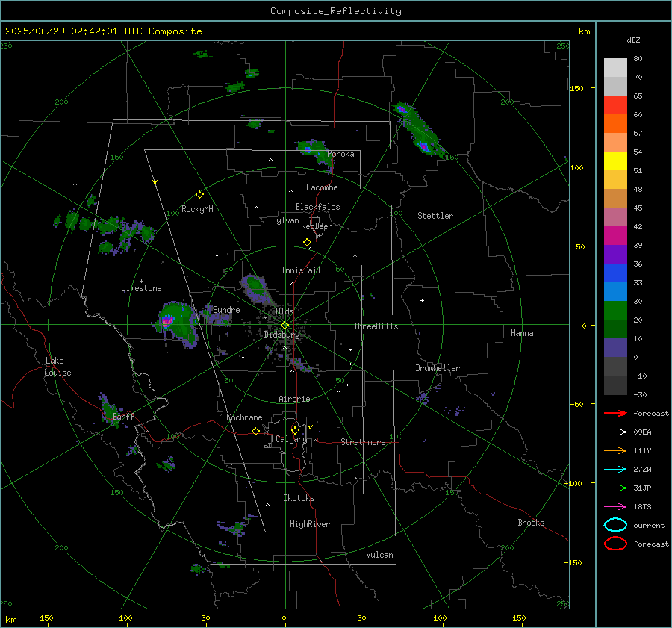Click the yellow diamond marker below RedDeer
This screenshot has height=628, width=672.
[x=307, y=243]
